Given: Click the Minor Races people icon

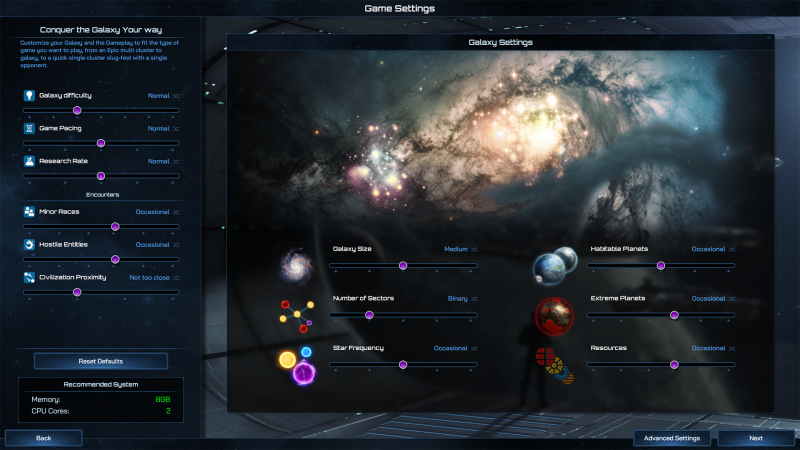Looking at the screenshot, I should click(x=29, y=211).
